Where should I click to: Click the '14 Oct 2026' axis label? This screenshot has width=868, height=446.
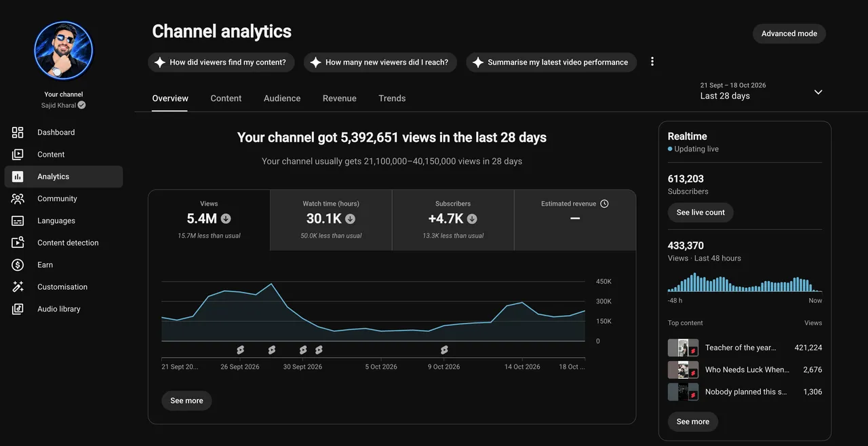point(522,367)
